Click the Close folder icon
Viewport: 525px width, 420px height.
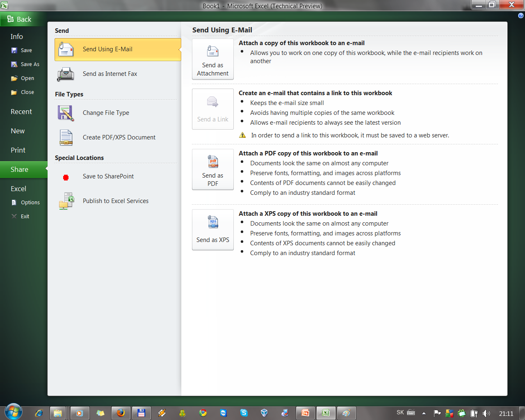(14, 92)
